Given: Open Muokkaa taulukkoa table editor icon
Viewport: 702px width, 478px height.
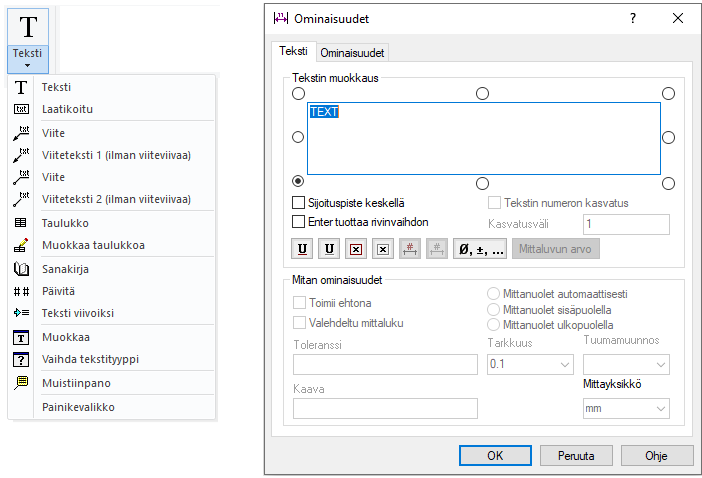Looking at the screenshot, I should pos(21,245).
